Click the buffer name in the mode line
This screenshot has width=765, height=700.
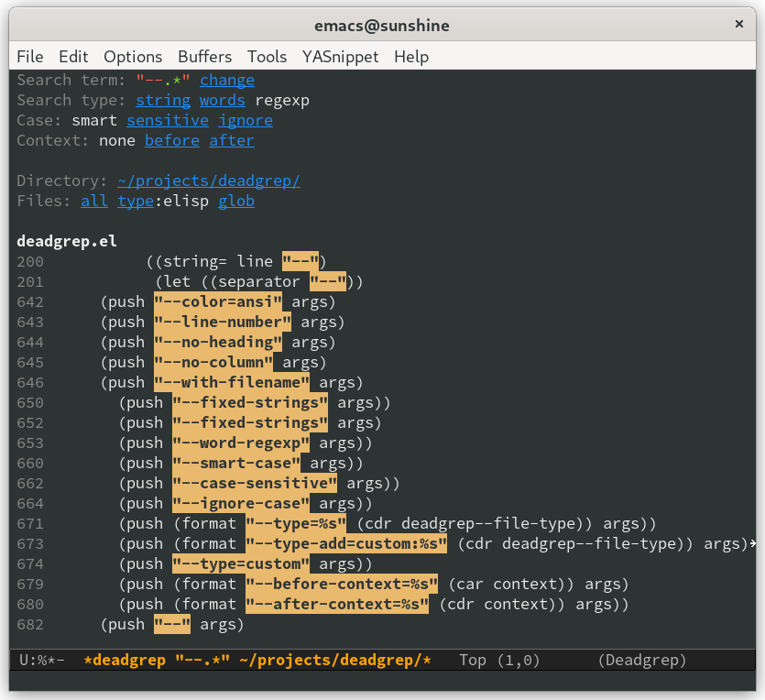(x=257, y=660)
